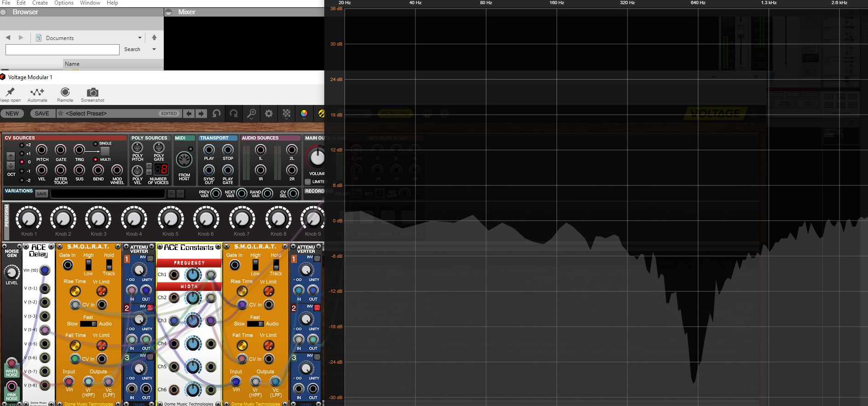868x406 pixels.
Task: Select SINGLE trigger mode
Action: click(95, 144)
